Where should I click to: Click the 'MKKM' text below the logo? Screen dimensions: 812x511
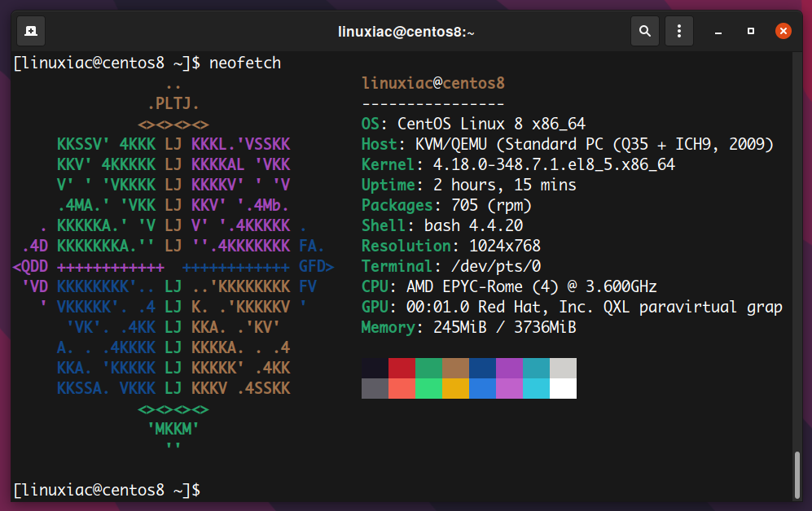click(173, 430)
